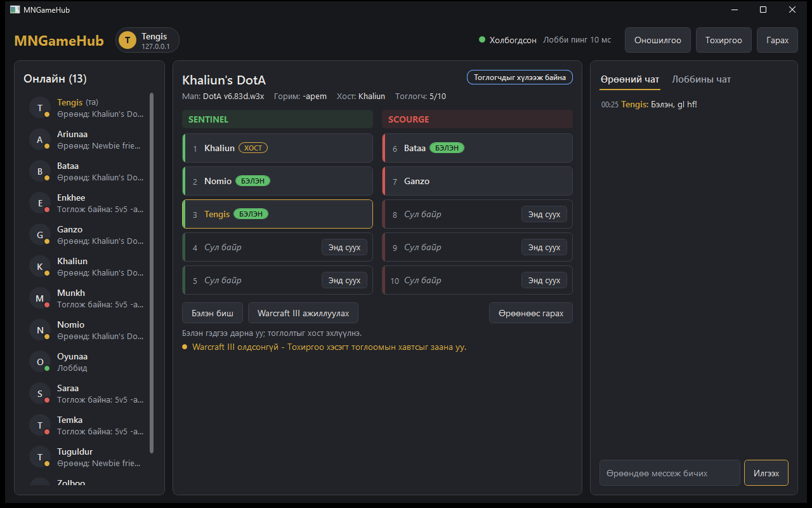Take Sentinel slot 4 with Энд суух
This screenshot has width=812, height=508.
point(344,247)
